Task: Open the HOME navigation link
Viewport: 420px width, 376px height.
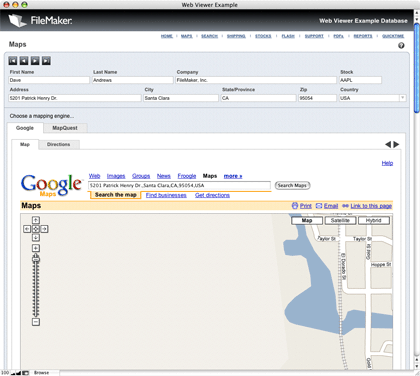Action: [x=167, y=36]
